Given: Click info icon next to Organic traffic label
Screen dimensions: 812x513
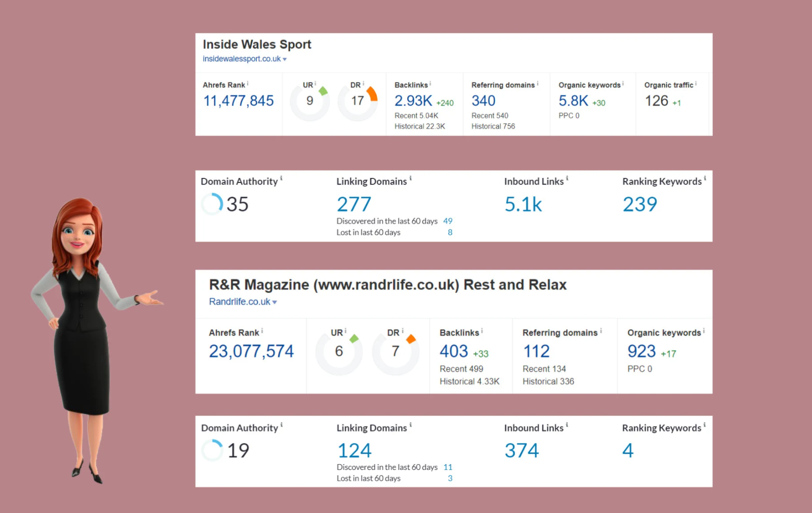Looking at the screenshot, I should click(696, 84).
